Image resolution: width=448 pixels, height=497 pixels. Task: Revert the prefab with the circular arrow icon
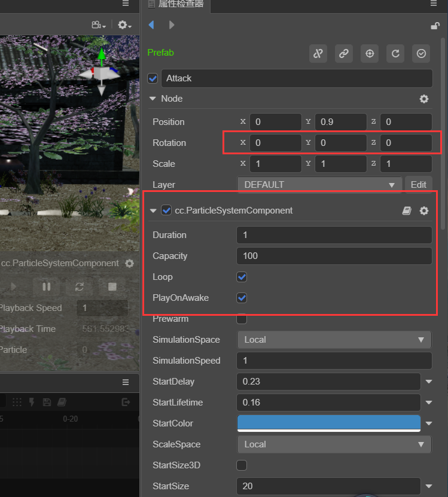pos(395,54)
